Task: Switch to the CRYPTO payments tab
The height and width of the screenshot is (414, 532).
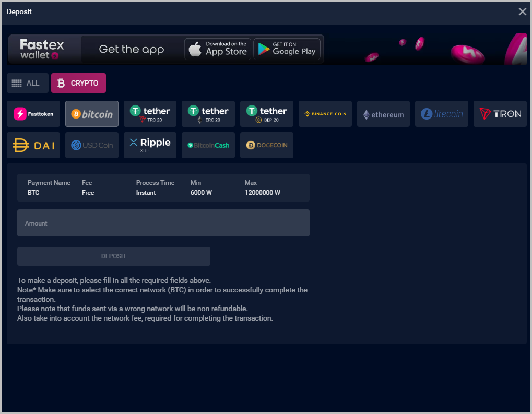Action: point(78,83)
